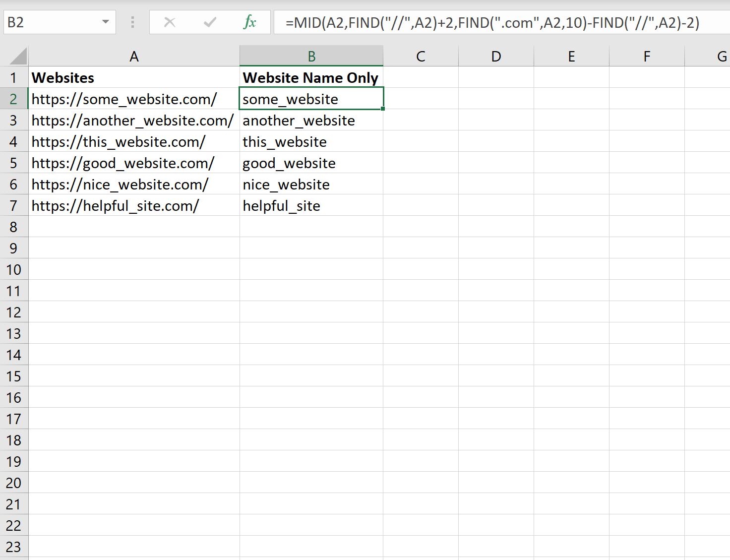Click the vertical ellipsis next to the Name Box
Screen dimensions: 730x560
132,22
